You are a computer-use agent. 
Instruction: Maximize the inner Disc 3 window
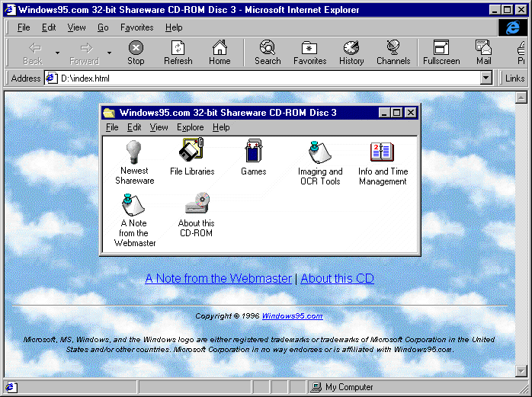point(396,112)
